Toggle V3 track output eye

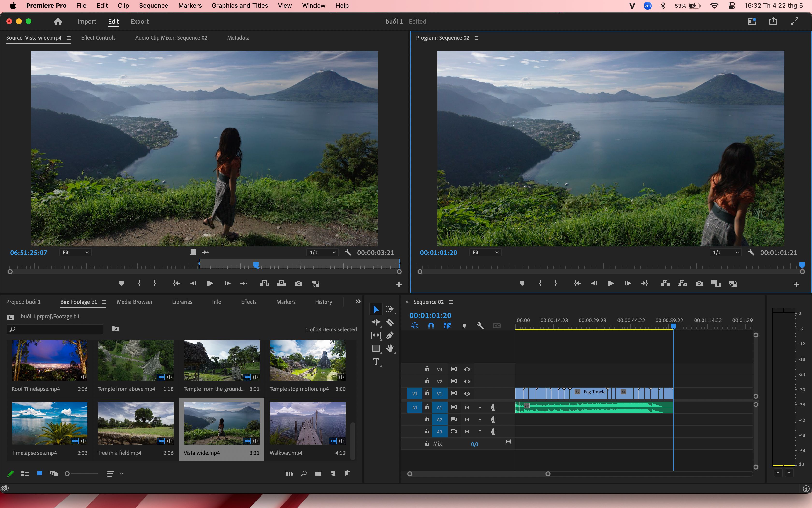click(467, 369)
